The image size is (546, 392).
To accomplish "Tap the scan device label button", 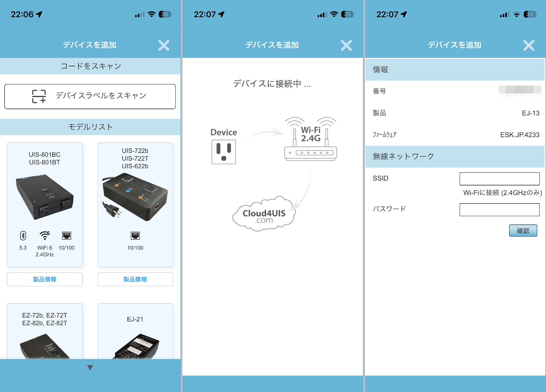I will 90,96.
